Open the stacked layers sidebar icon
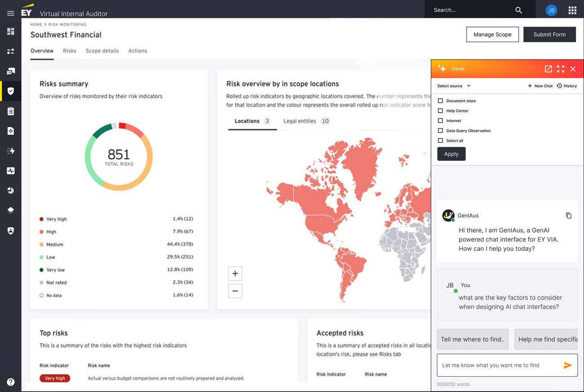Screen dimensions: 584x392 click(x=11, y=210)
